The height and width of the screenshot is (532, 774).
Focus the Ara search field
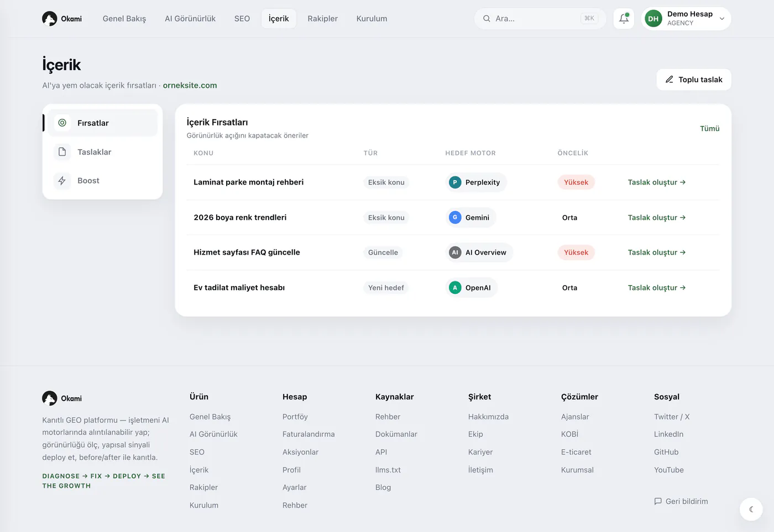point(540,19)
